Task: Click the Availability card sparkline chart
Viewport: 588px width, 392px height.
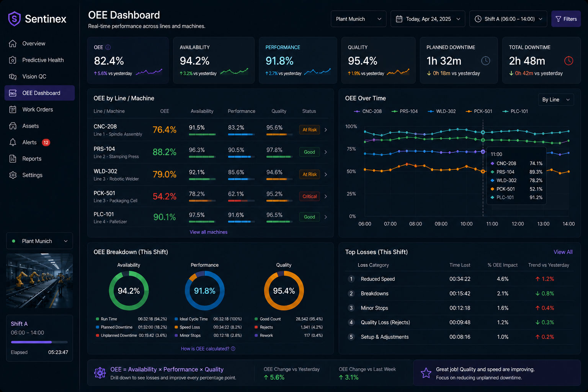Action: 234,71
